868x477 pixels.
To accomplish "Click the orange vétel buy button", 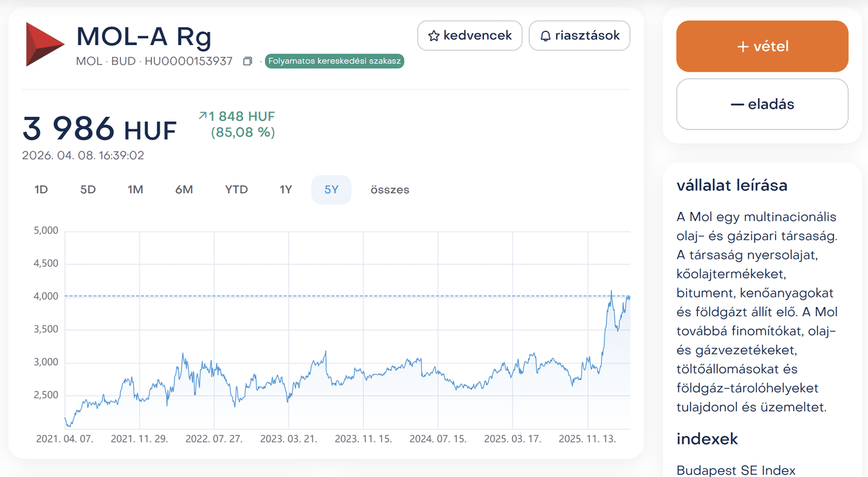I will (x=763, y=46).
